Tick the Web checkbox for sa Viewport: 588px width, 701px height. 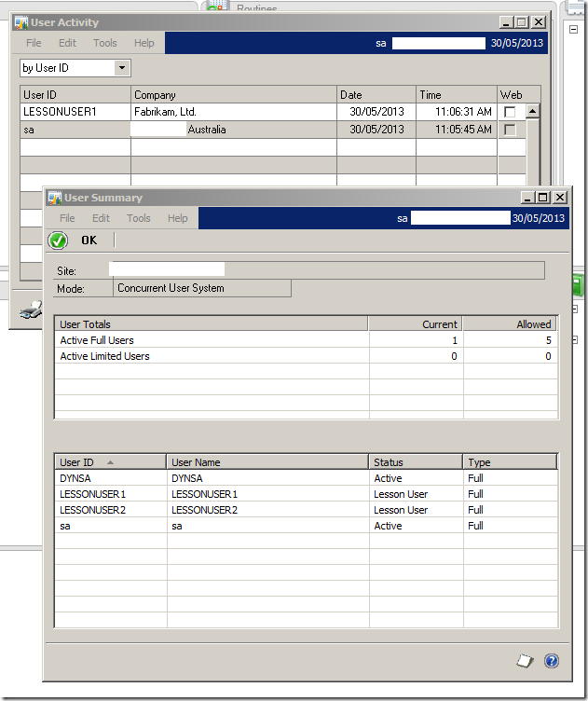pos(510,130)
